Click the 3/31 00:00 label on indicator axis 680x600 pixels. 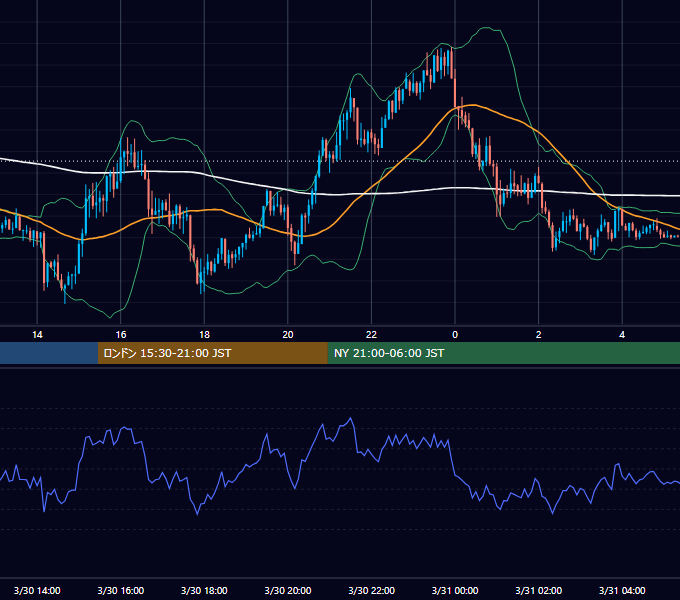[x=455, y=590]
